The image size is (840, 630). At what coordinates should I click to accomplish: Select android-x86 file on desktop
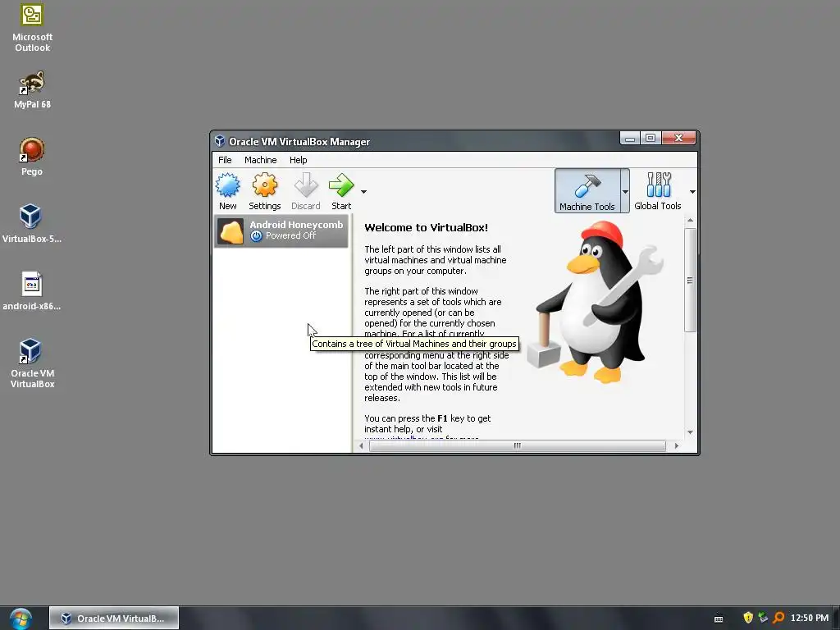click(x=32, y=291)
